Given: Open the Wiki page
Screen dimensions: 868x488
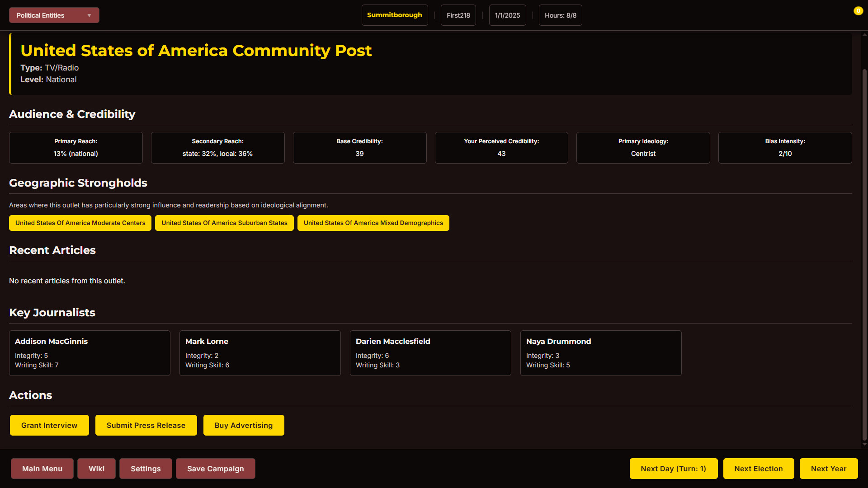Looking at the screenshot, I should point(96,469).
